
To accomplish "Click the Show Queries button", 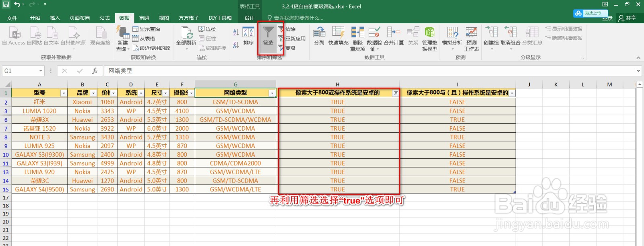I will pos(147,29).
